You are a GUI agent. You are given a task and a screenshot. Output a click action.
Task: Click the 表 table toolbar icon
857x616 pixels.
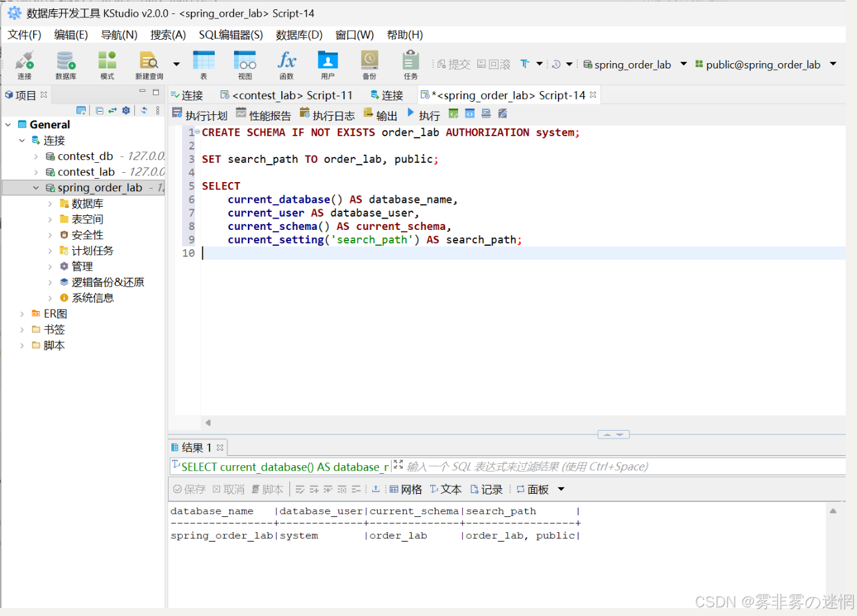(203, 64)
